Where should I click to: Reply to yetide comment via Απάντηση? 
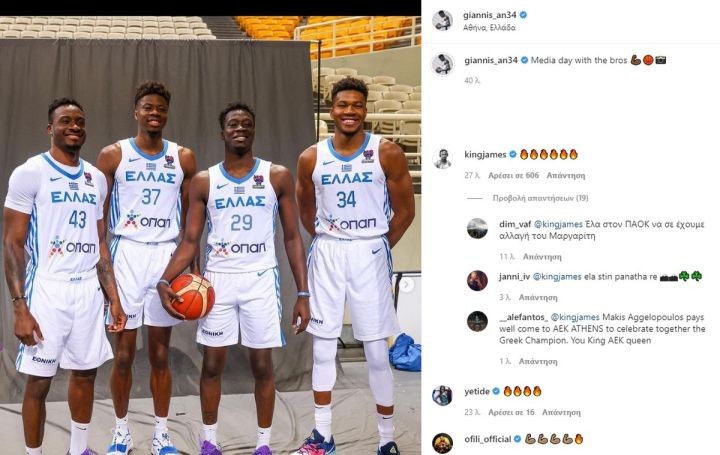(x=561, y=412)
